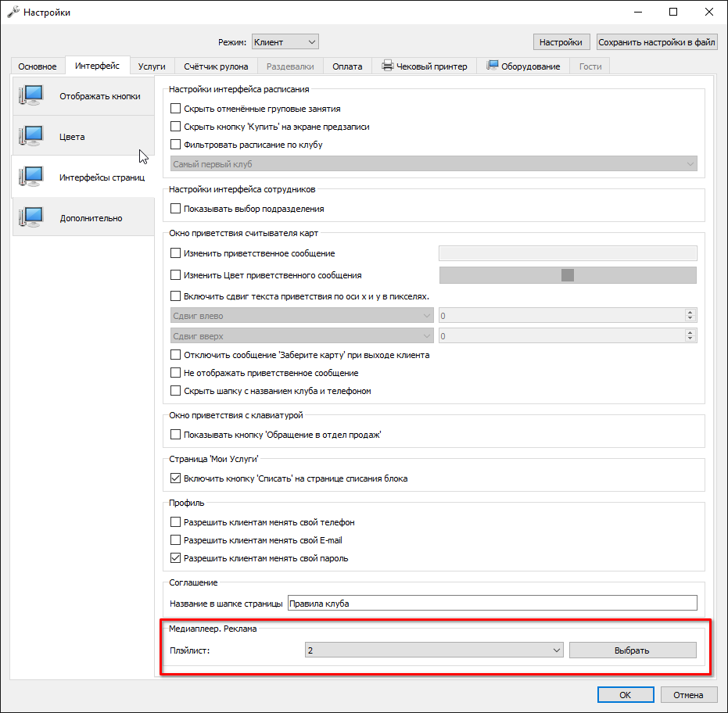Click the monitor icon beside Дополнительно
The width and height of the screenshot is (728, 713).
pos(31,217)
